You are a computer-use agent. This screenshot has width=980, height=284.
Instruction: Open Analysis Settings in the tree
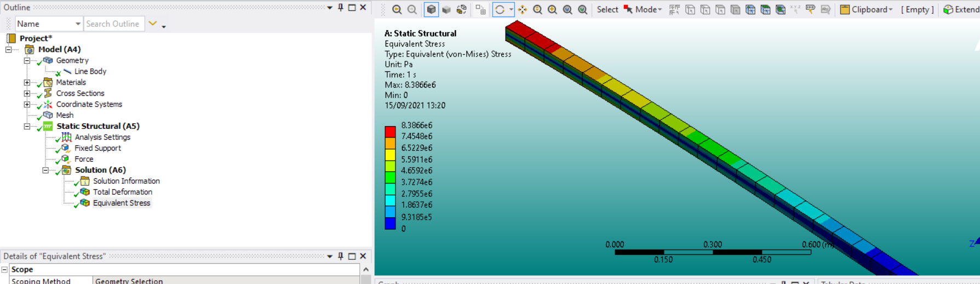tap(102, 137)
